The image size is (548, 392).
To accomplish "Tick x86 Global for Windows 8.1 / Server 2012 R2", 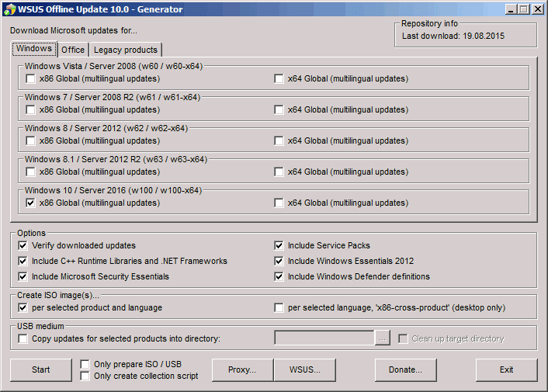I will point(30,172).
